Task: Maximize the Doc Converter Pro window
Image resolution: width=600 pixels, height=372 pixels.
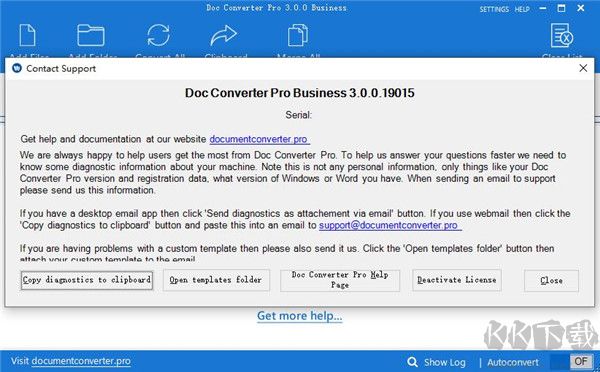Action: click(x=561, y=8)
